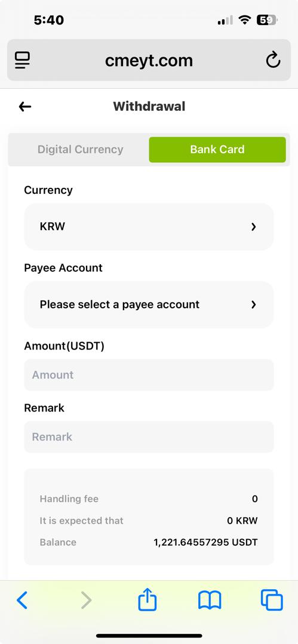Reload the cmeyt.com page

[x=273, y=60]
